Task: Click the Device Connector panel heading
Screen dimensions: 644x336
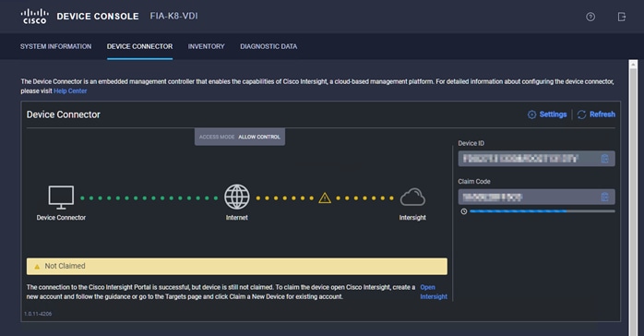Action: (64, 114)
